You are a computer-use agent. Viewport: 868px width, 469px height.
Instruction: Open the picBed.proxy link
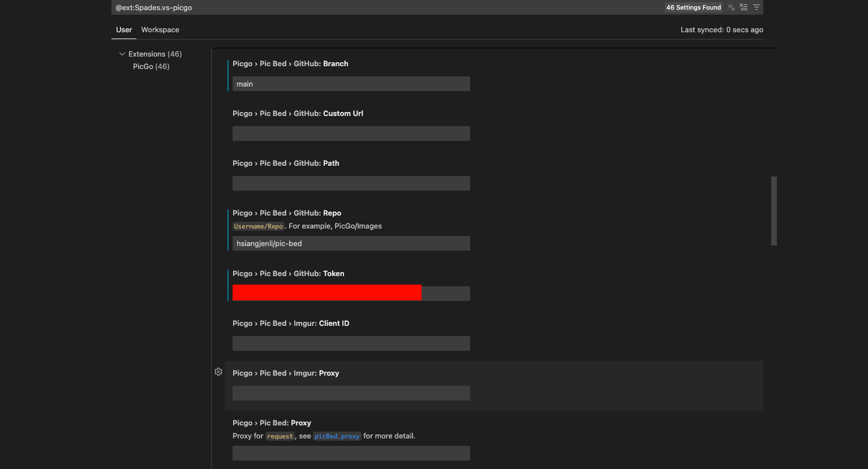coord(337,436)
